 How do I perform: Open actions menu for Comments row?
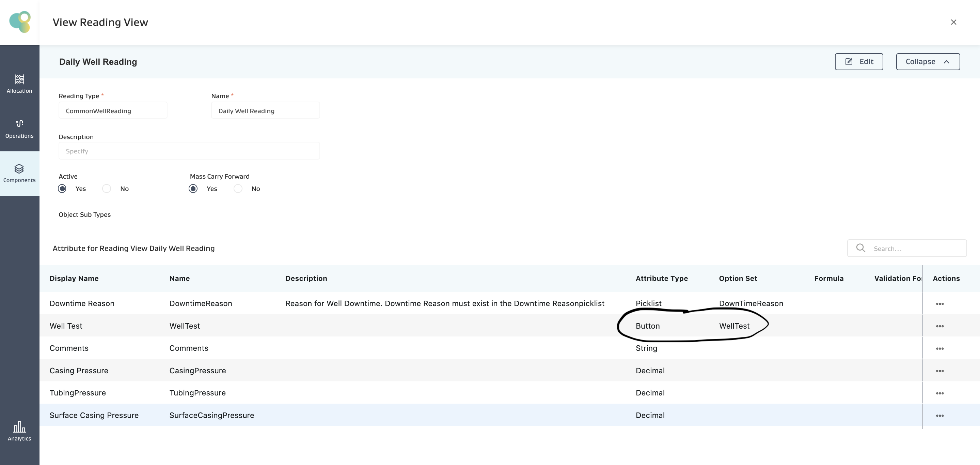939,348
